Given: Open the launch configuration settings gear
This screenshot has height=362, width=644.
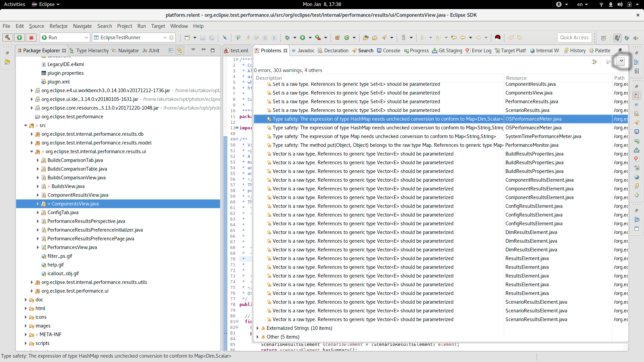Looking at the screenshot, I should 171,38.
